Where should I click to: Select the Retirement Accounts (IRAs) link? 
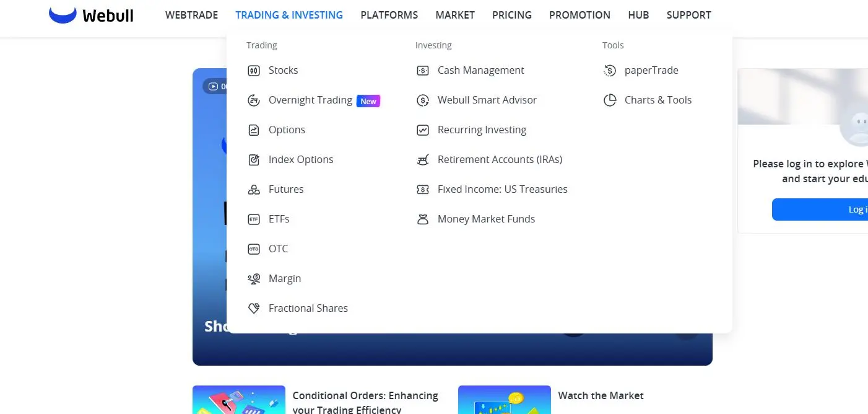pos(500,160)
